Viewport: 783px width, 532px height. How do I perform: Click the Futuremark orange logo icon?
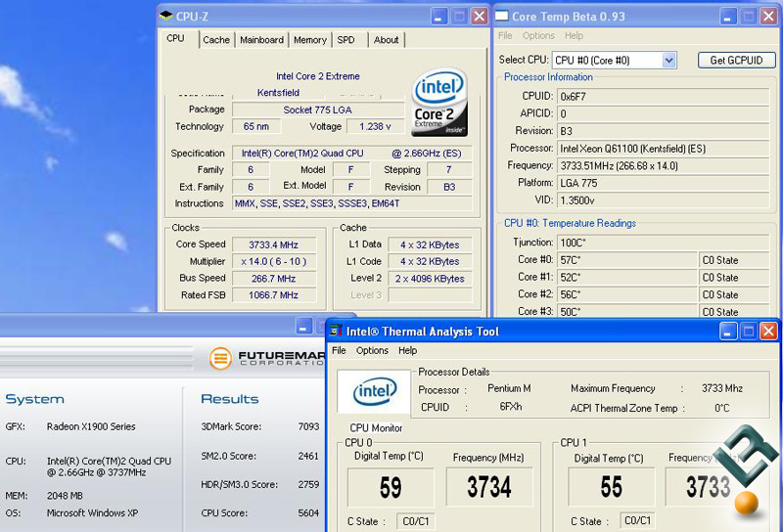[x=220, y=358]
